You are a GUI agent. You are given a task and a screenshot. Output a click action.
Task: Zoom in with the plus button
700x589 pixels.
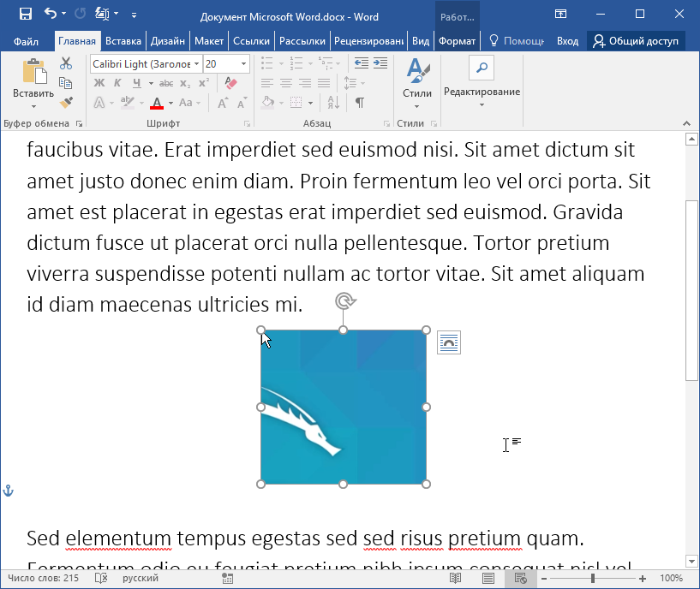click(643, 579)
